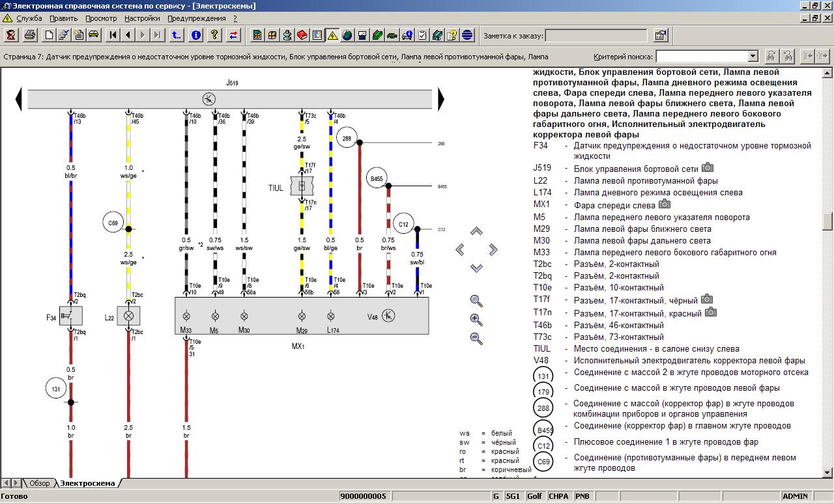Viewport: 834px width, 504px height.
Task: Go to previous page with the left arrow
Action: [128, 35]
